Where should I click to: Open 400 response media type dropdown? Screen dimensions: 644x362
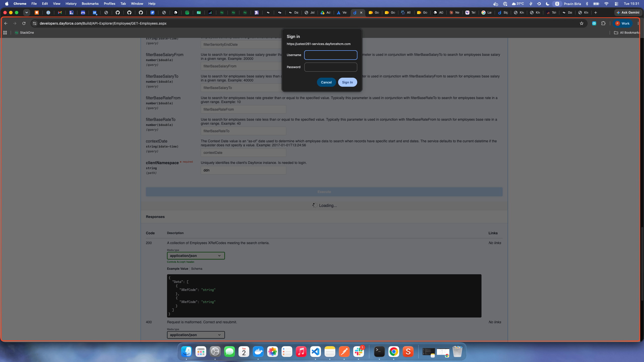click(196, 335)
